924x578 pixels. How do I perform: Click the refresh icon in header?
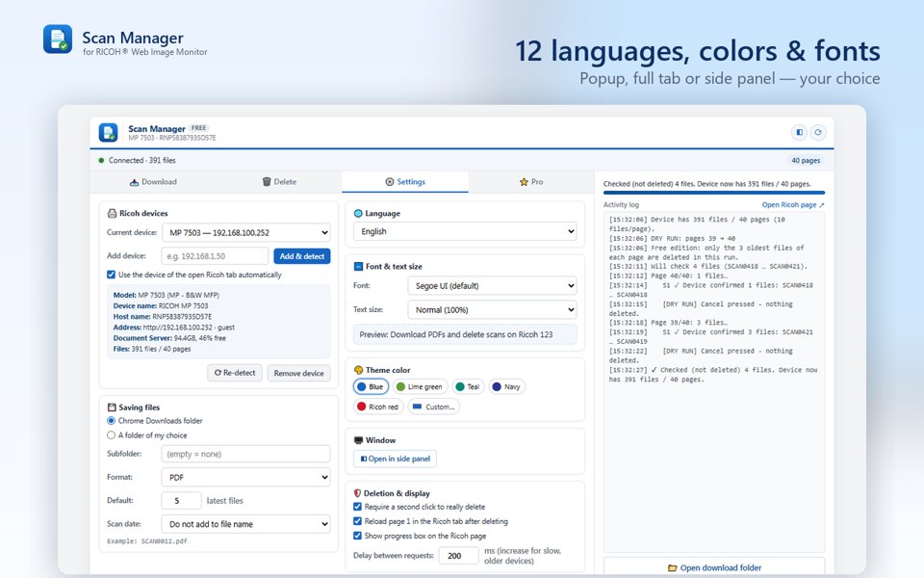point(818,132)
